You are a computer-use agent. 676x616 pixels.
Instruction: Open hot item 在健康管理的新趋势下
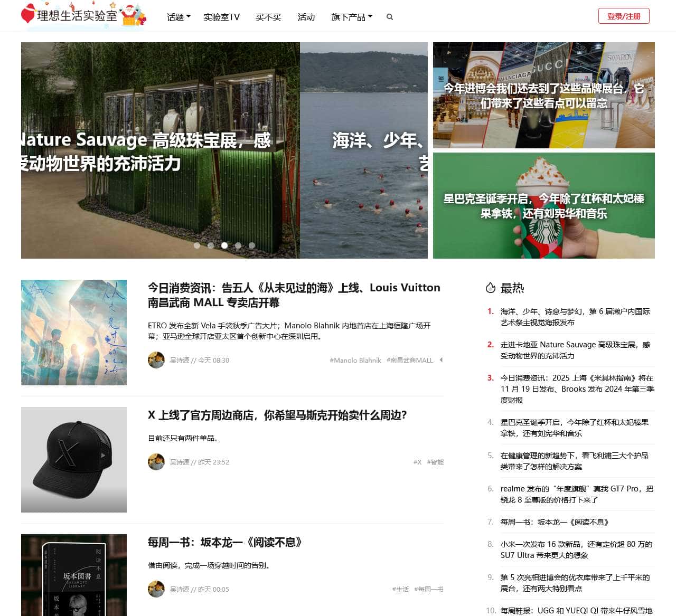click(575, 461)
